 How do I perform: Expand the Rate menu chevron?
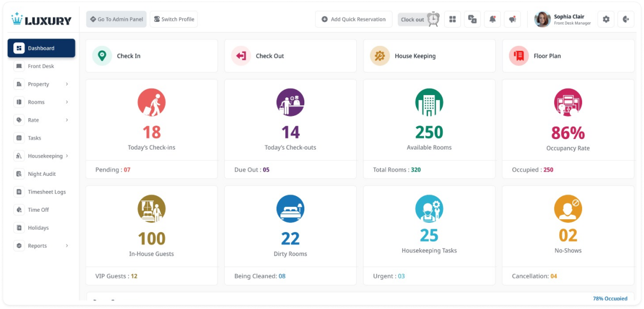(x=67, y=120)
